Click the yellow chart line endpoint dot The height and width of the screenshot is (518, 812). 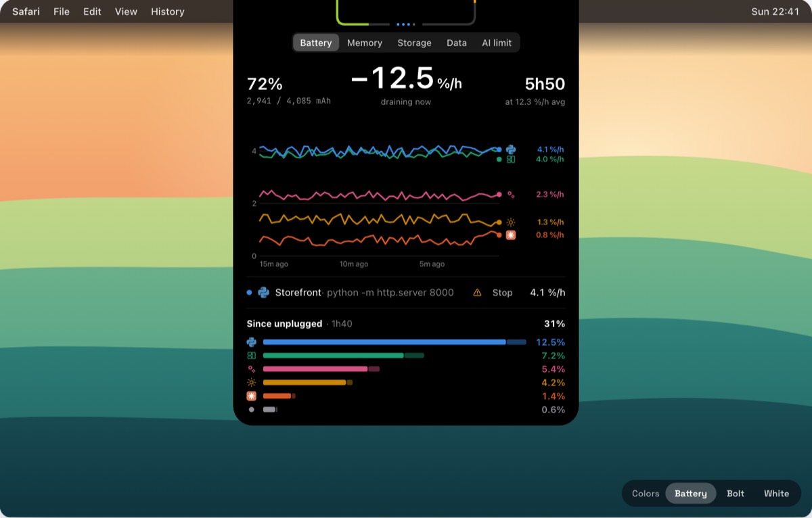[x=499, y=222]
